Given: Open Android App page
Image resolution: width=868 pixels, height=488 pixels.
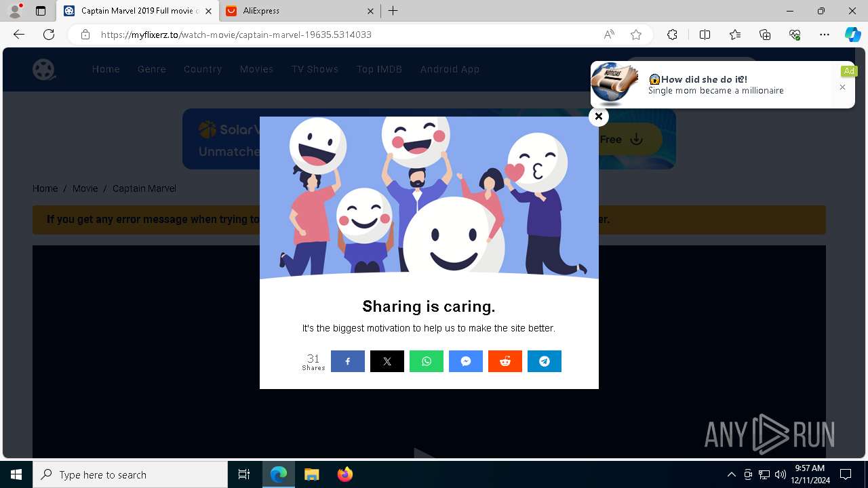Looking at the screenshot, I should point(450,69).
